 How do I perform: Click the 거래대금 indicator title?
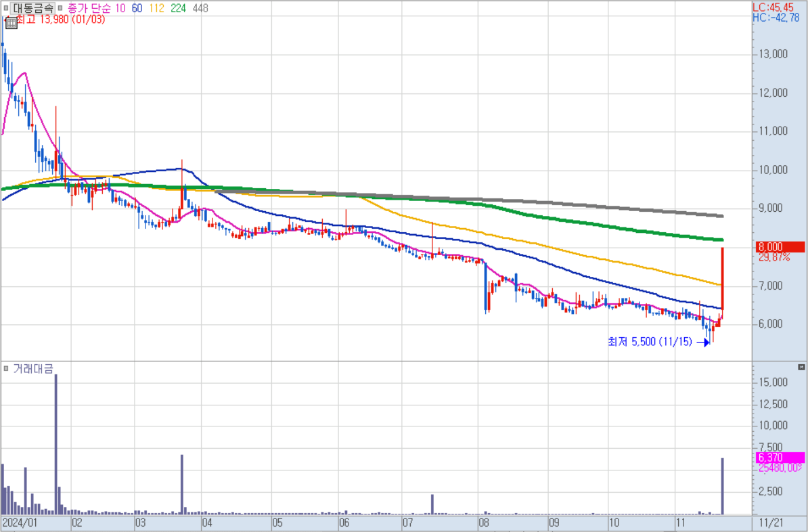33,369
